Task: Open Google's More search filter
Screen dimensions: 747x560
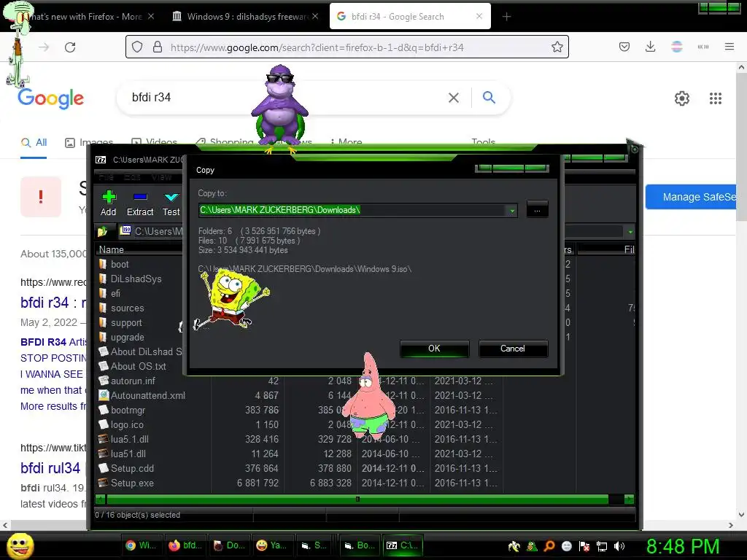Action: click(347, 142)
